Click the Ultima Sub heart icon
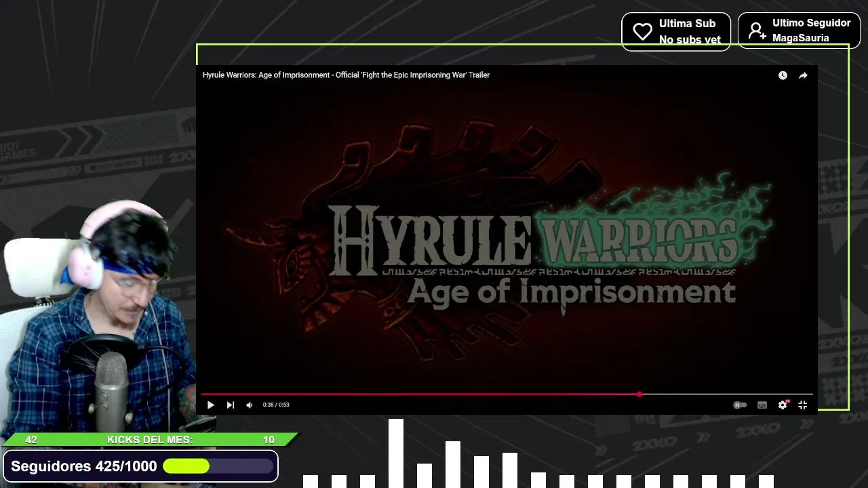The height and width of the screenshot is (488, 868). (x=642, y=31)
